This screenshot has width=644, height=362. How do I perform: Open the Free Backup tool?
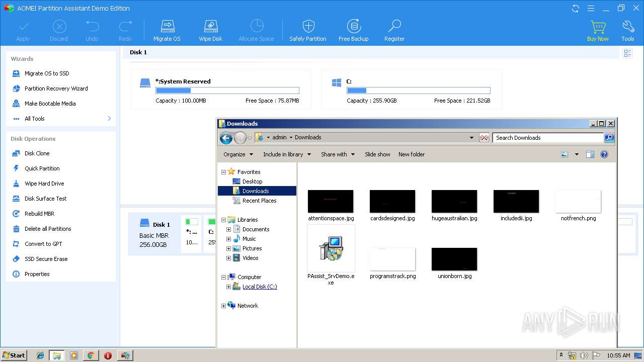tap(353, 30)
